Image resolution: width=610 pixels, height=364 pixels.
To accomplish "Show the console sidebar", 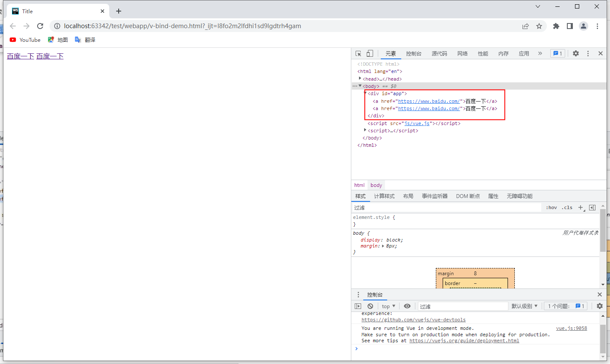I will tap(358, 306).
